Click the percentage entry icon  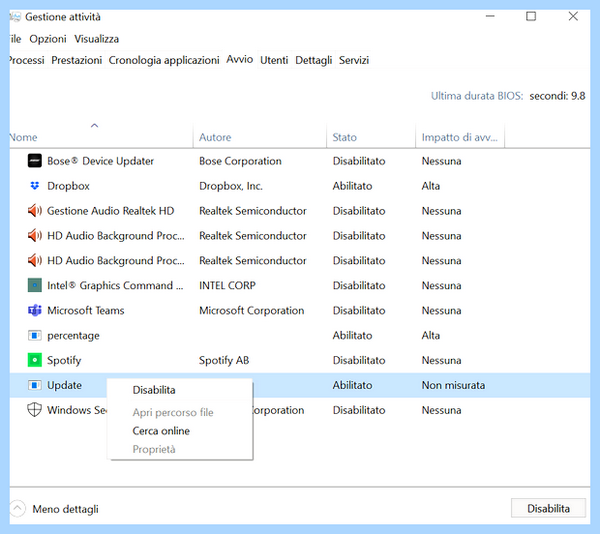[34, 335]
